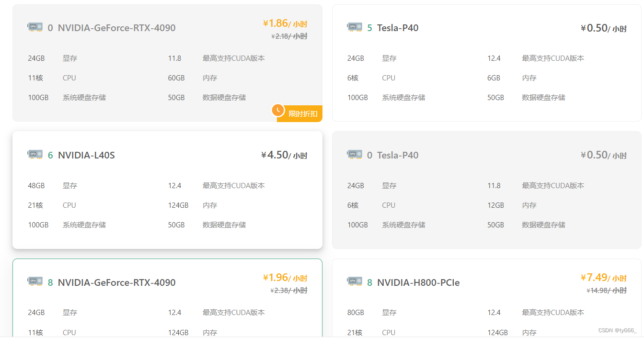Click the GPU icon beside NVIDIA-L40S
The image size is (644, 338).
pyautogui.click(x=35, y=155)
